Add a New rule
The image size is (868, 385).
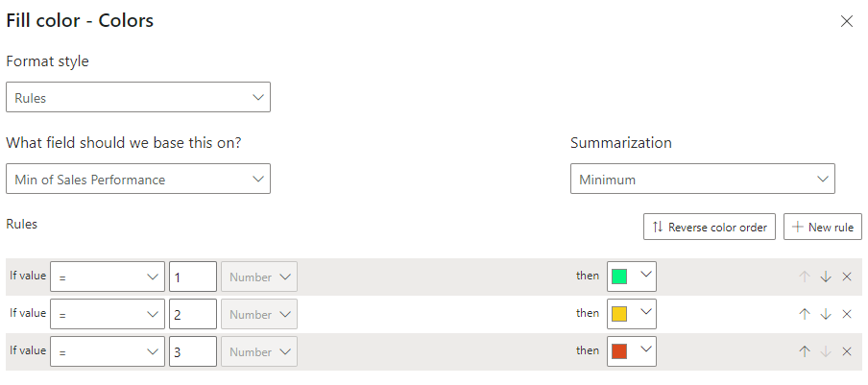(823, 227)
